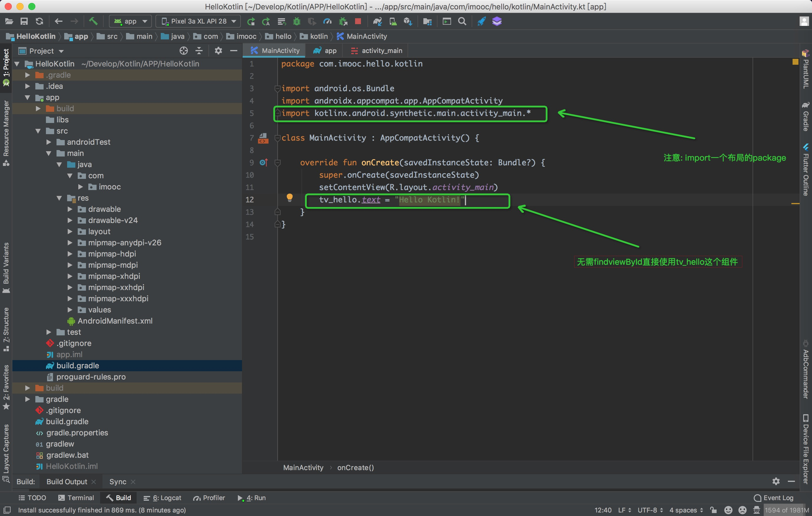Expand the .gradle folder
The image size is (812, 516).
28,75
